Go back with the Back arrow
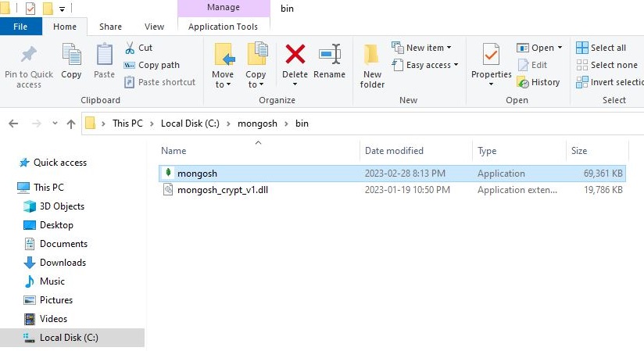 pyautogui.click(x=13, y=124)
